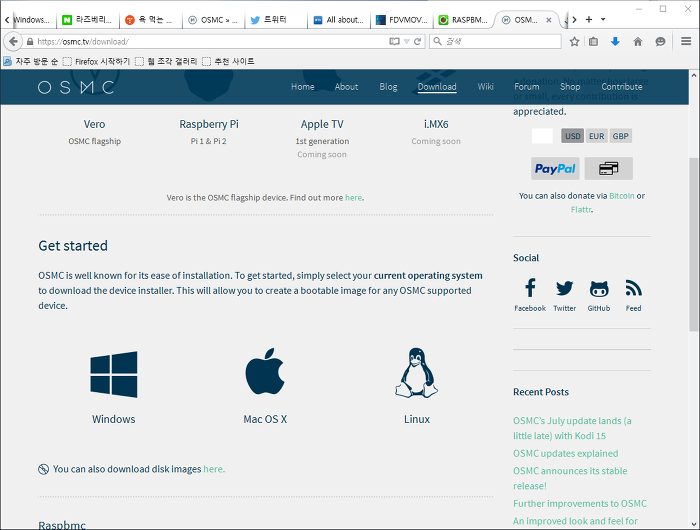The image size is (700, 530).
Task: Open the 추천 사이트 bookmark
Action: [228, 61]
